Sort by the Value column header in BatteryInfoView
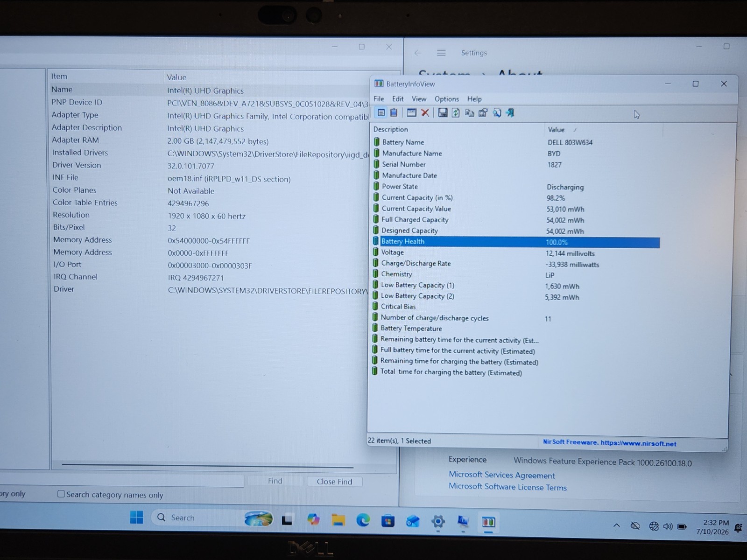The image size is (747, 560). point(603,130)
